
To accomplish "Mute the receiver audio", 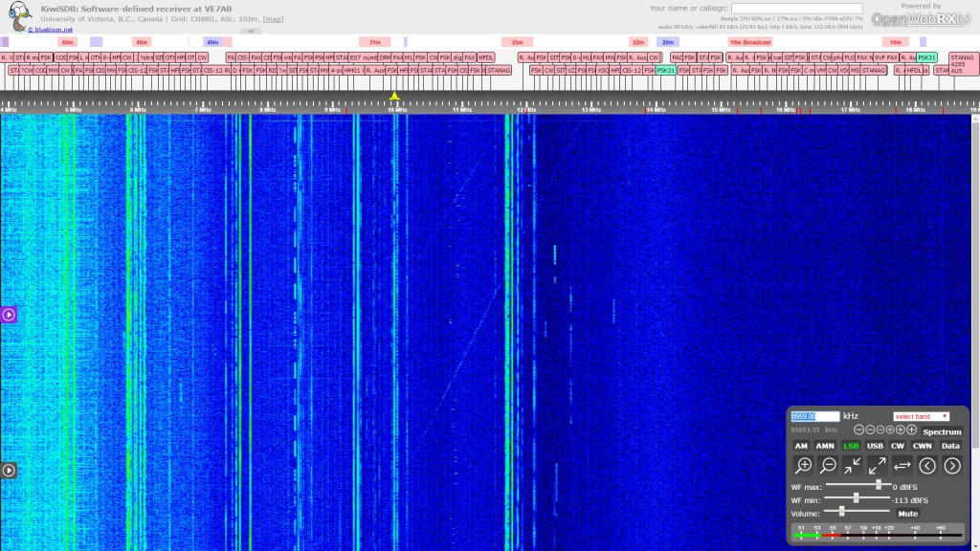I will 907,514.
